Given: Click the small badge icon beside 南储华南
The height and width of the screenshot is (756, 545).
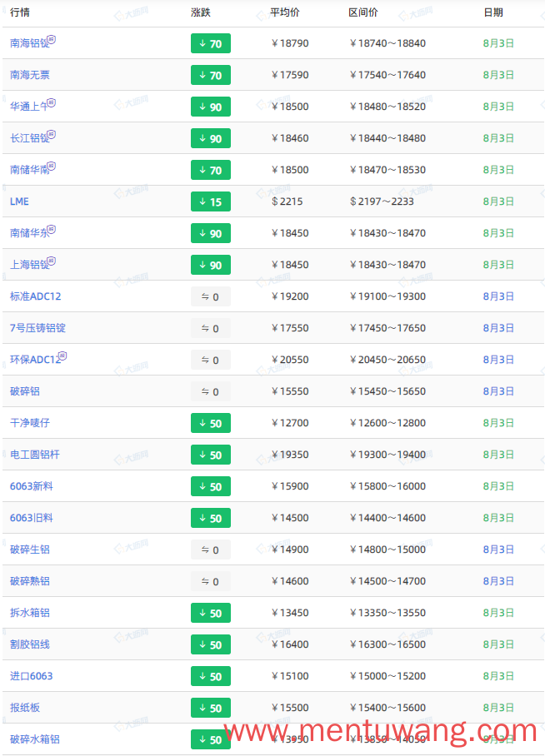Looking at the screenshot, I should [51, 167].
